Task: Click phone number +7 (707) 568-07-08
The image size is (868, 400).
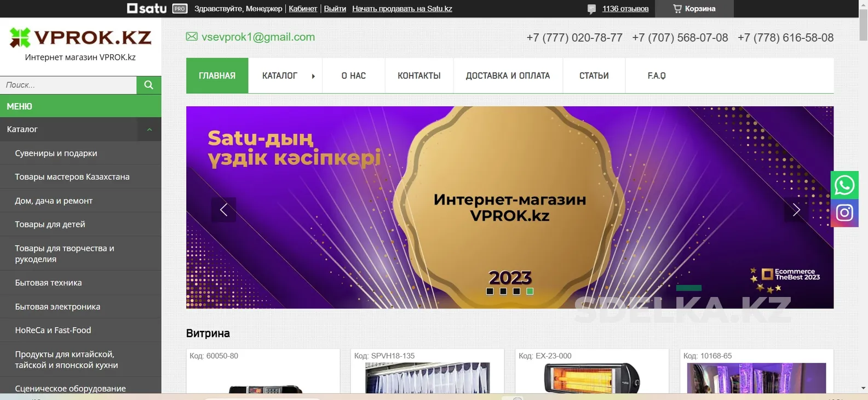Action: (680, 38)
